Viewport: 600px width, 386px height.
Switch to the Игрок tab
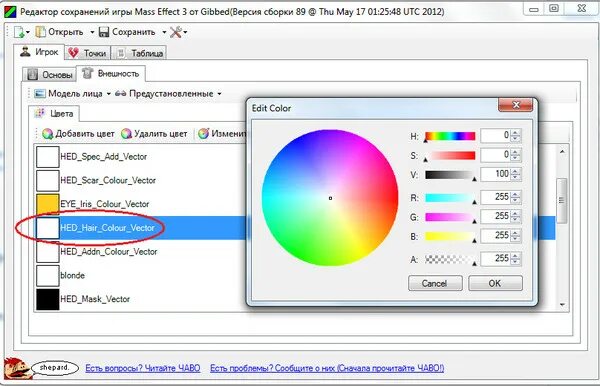point(39,52)
